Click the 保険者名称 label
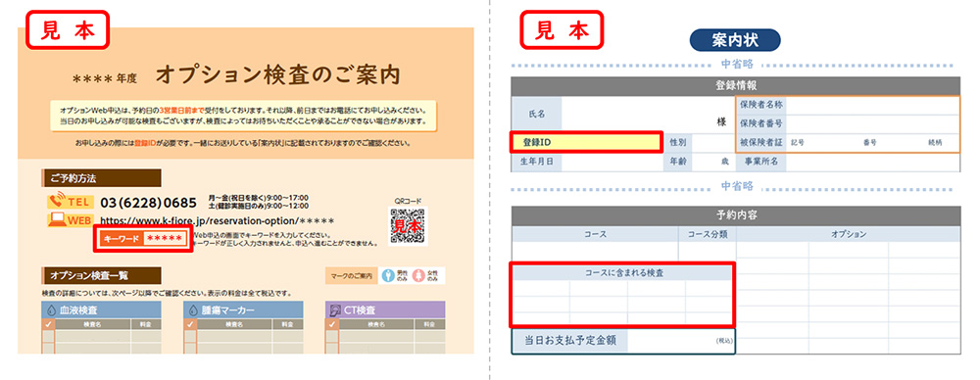Viewport: 980px width, 380px height. (x=761, y=105)
